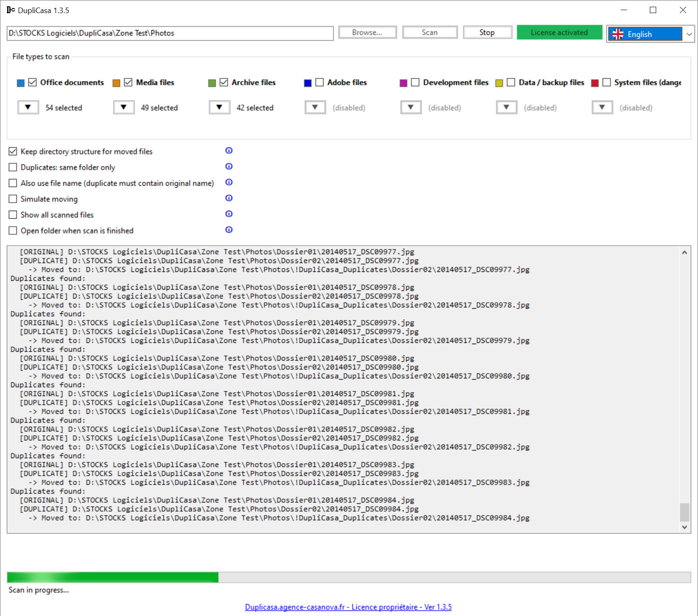Click info icon beside Keep directory structure
The width and height of the screenshot is (698, 616).
[x=229, y=151]
